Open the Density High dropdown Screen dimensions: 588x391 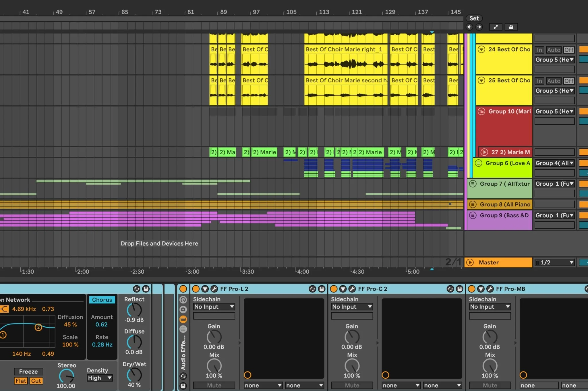click(99, 378)
